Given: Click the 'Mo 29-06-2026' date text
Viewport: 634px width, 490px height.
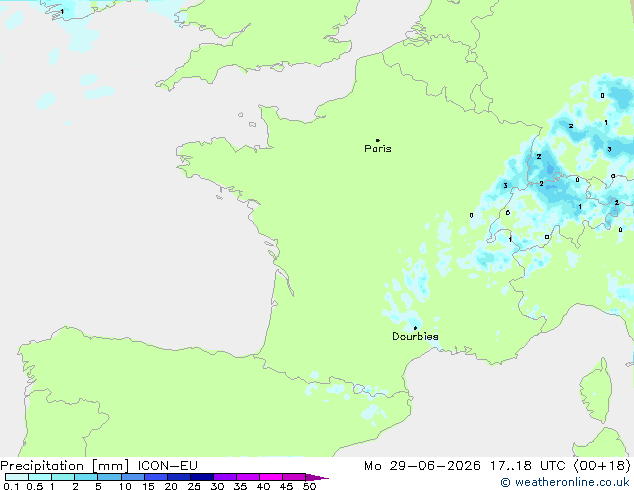Looking at the screenshot, I should click(423, 466).
